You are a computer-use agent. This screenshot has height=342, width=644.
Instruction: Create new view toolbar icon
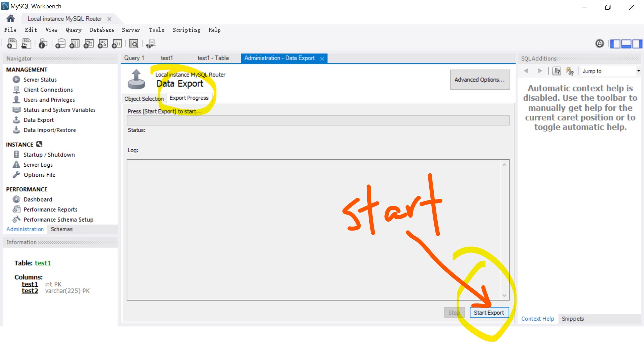coord(89,44)
